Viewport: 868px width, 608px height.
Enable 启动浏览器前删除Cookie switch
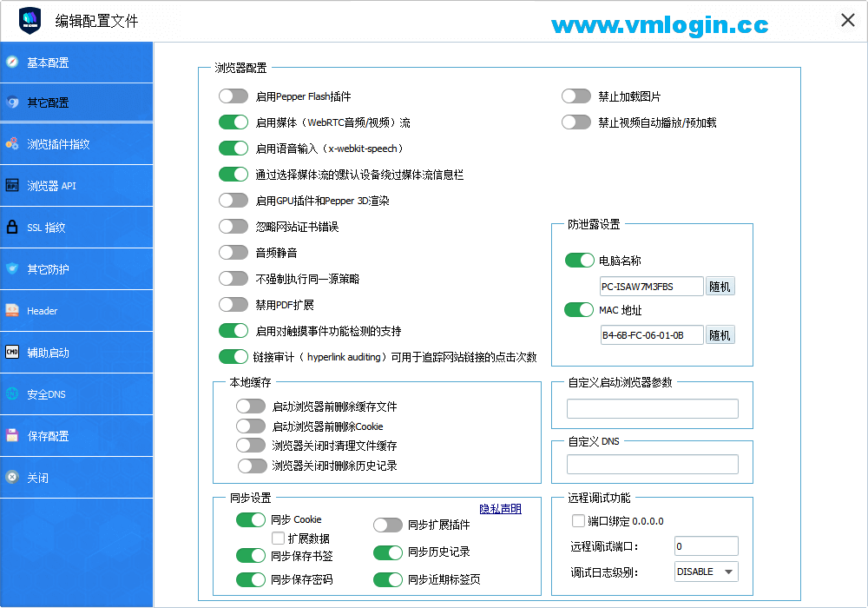(x=251, y=426)
